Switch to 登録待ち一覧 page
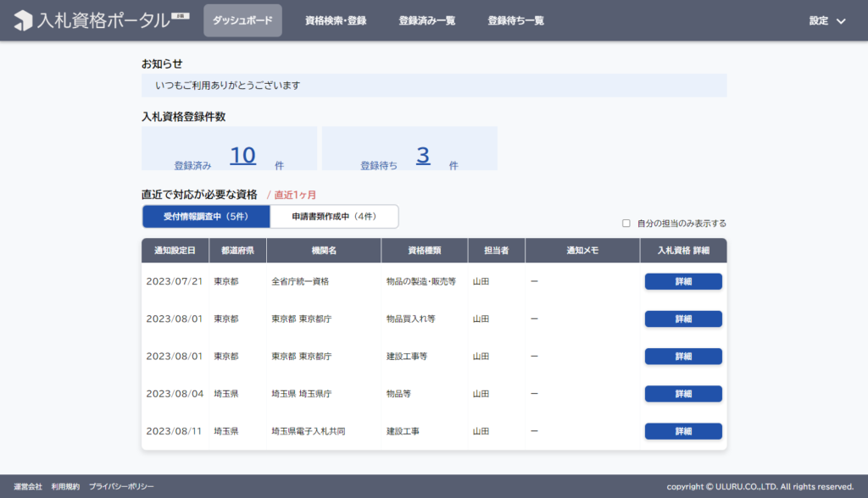 (515, 20)
